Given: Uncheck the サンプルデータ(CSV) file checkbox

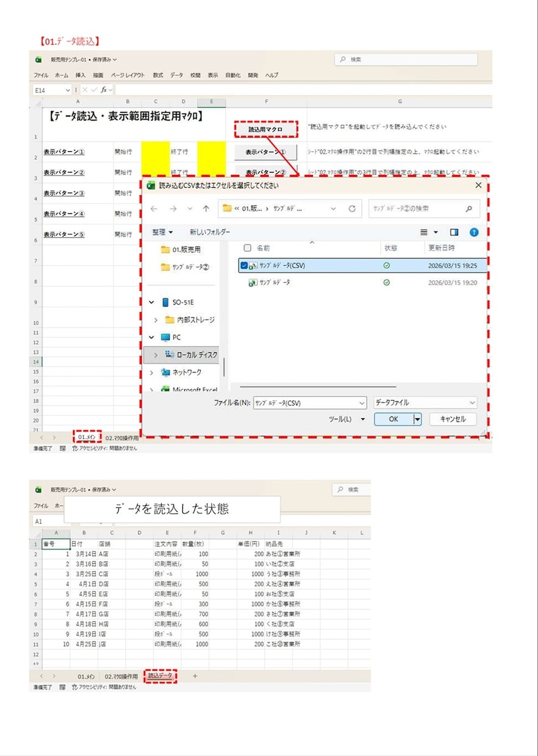Looking at the screenshot, I should click(245, 266).
